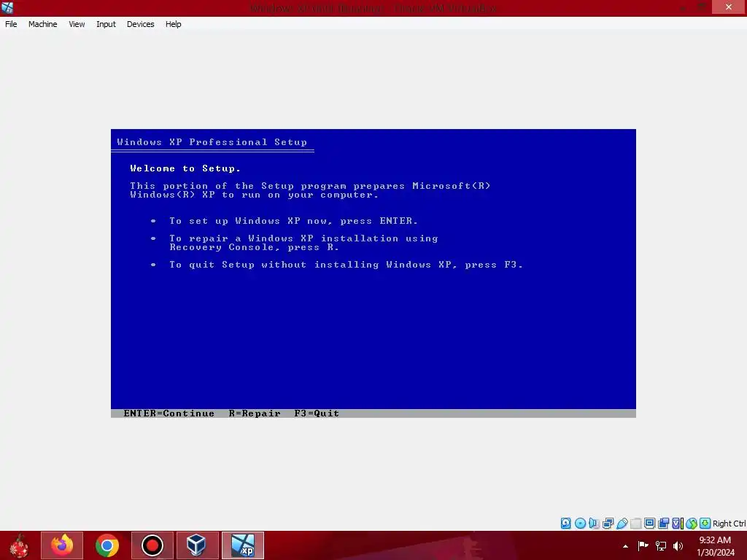Screen dimensions: 747x560
Task: Click the 'To quit Setup without installing' line
Action: [346, 265]
